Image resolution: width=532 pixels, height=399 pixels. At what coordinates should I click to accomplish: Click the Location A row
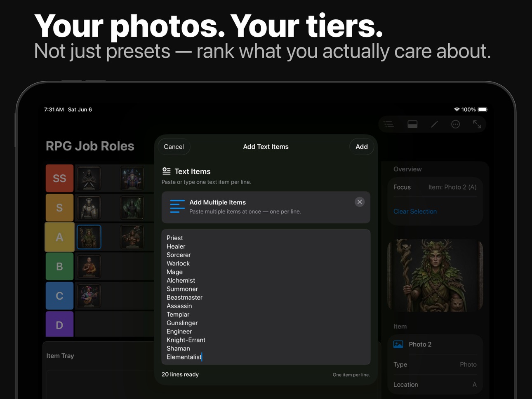[x=435, y=385]
